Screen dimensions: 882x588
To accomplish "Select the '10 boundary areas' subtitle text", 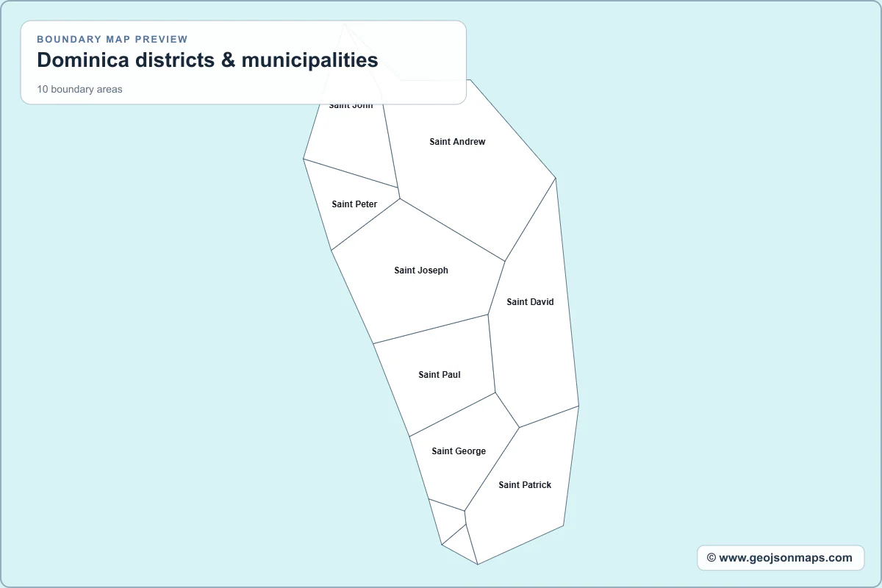I will 79,90.
